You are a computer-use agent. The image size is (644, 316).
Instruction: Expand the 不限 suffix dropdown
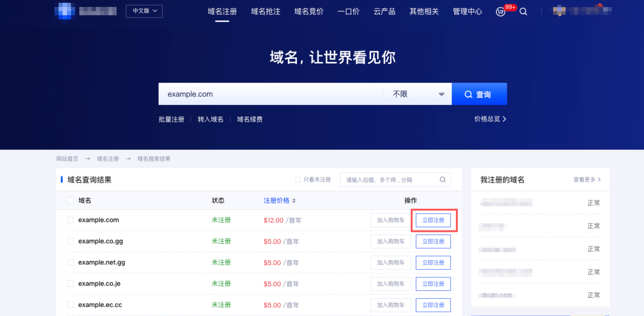[417, 94]
